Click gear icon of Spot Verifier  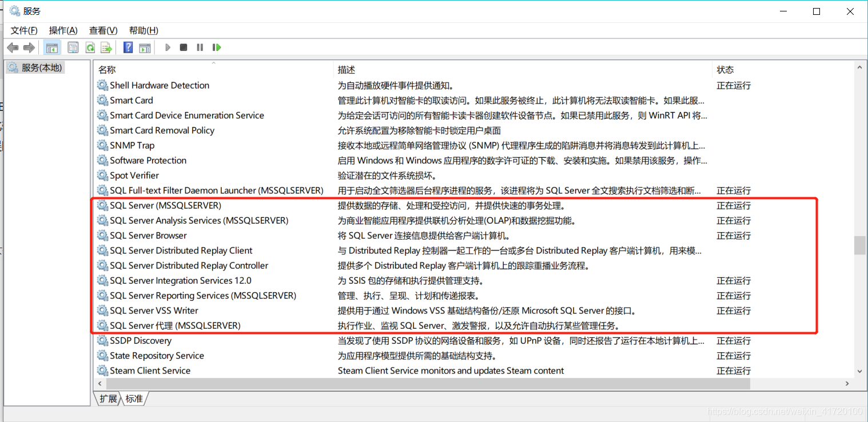(102, 175)
